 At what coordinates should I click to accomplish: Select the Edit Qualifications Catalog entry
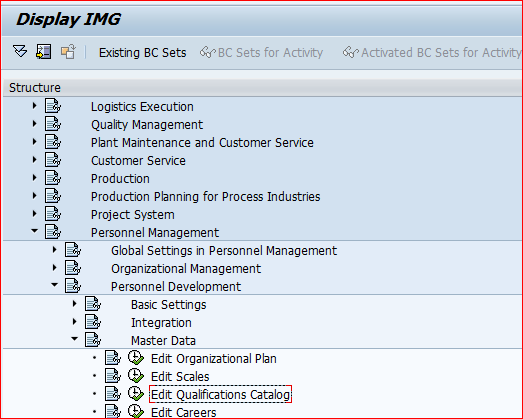[220, 394]
